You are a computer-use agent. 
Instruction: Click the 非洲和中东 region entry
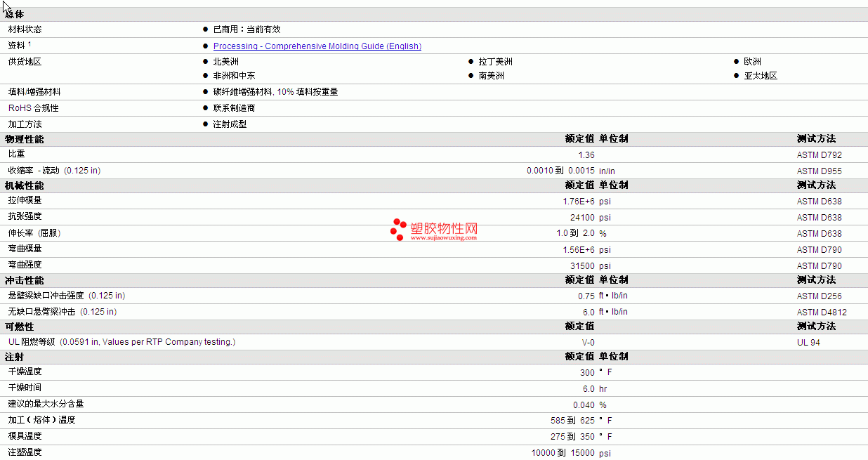coord(234,76)
